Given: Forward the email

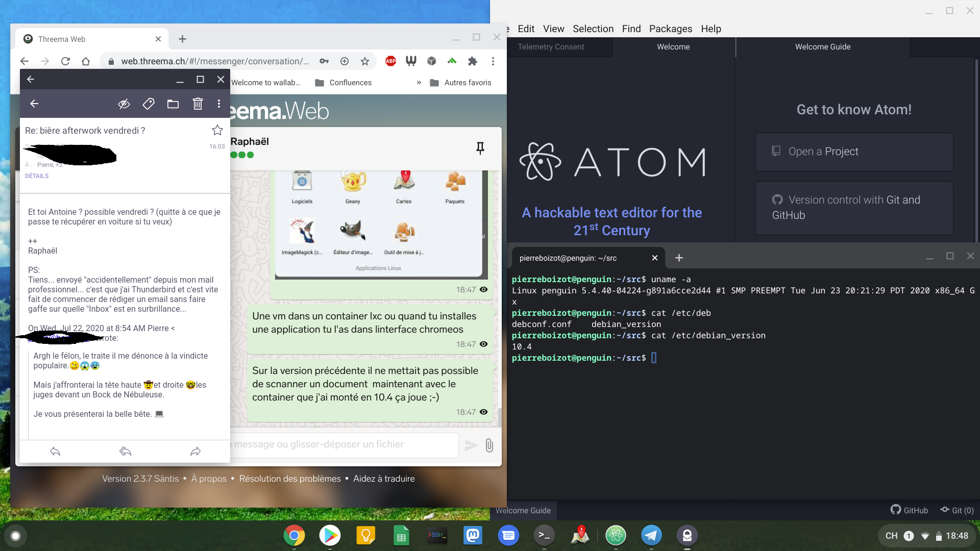Looking at the screenshot, I should pos(195,452).
